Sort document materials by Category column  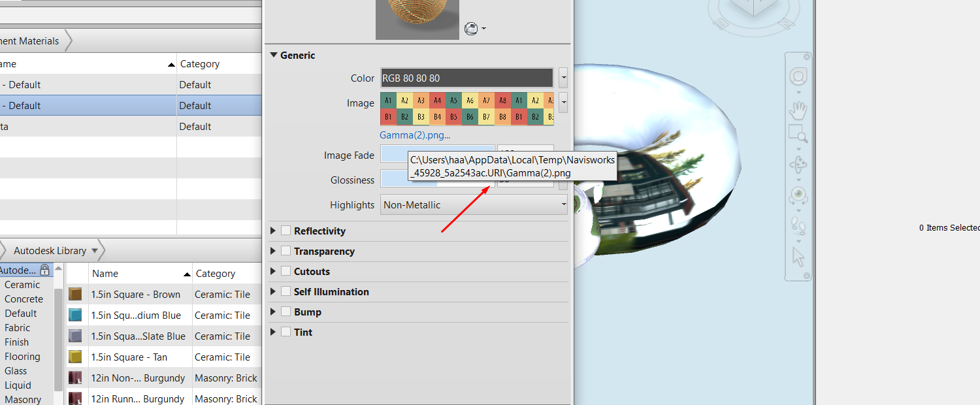[219, 63]
